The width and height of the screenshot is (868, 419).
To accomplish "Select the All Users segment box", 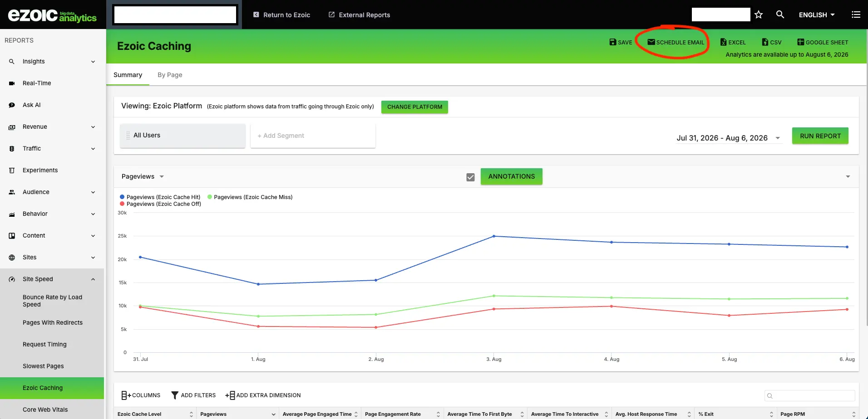I will tap(182, 136).
